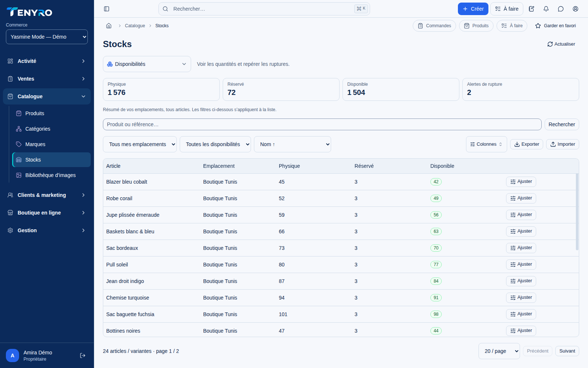This screenshot has width=588, height=368.
Task: Click the note edit icon in top bar
Action: coord(531,9)
